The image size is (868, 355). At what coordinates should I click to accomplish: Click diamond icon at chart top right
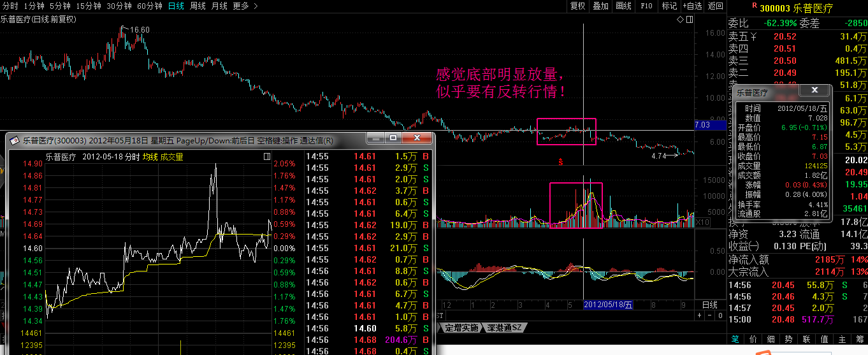tap(680, 20)
